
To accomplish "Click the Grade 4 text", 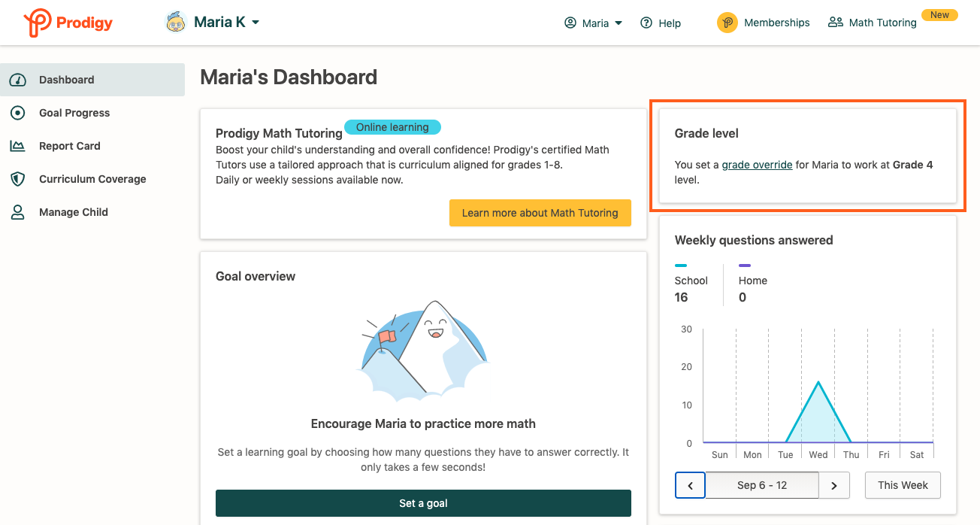I will click(x=913, y=165).
